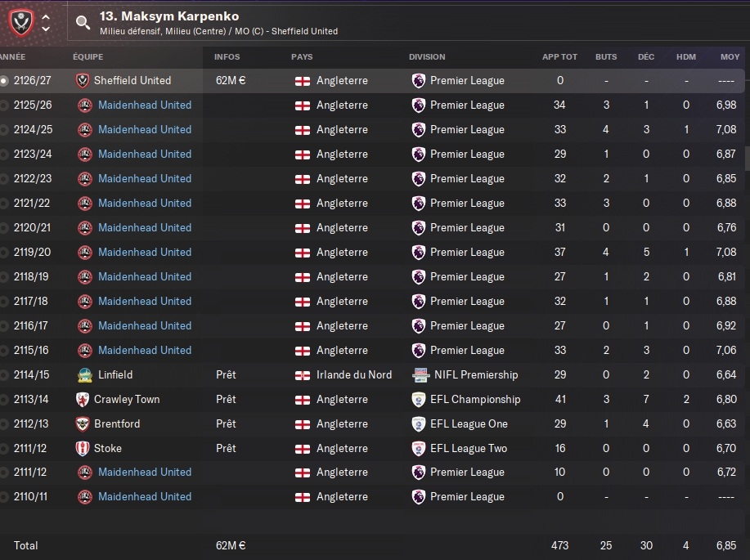Click the NIFL Premiership league logo
Viewport: 750px width, 560px height.
click(420, 375)
